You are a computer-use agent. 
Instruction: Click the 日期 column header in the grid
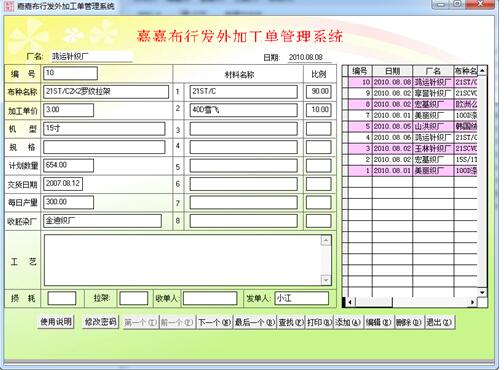tap(392, 71)
